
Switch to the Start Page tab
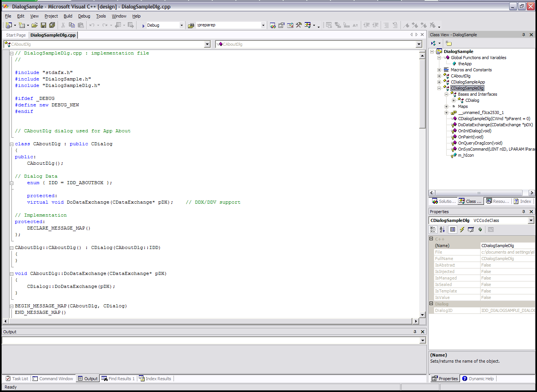pyautogui.click(x=16, y=35)
